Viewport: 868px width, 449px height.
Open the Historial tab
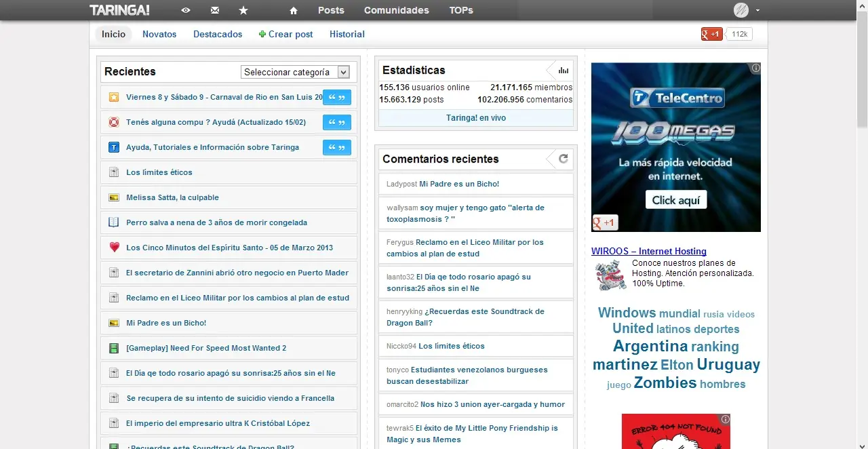pyautogui.click(x=347, y=34)
